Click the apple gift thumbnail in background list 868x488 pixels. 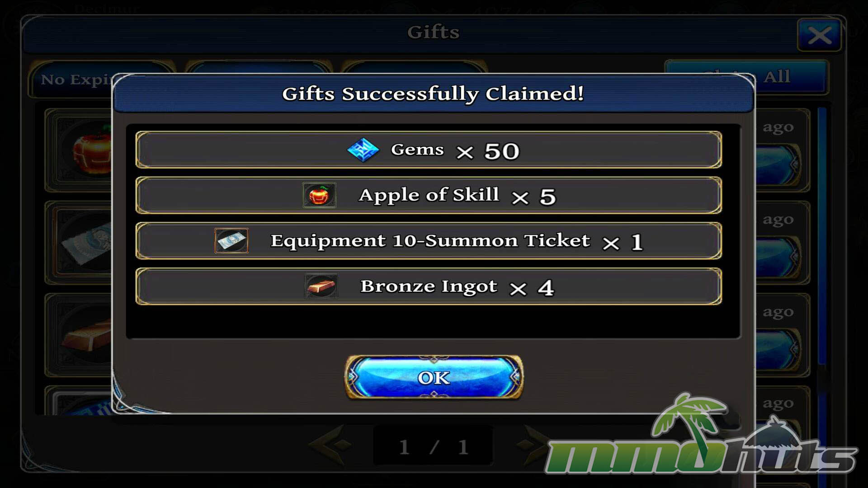(91, 149)
